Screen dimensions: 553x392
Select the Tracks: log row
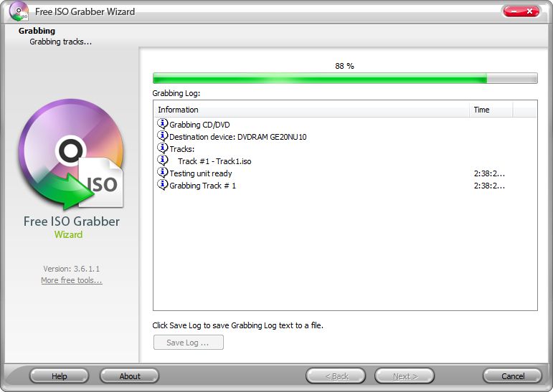[345, 149]
